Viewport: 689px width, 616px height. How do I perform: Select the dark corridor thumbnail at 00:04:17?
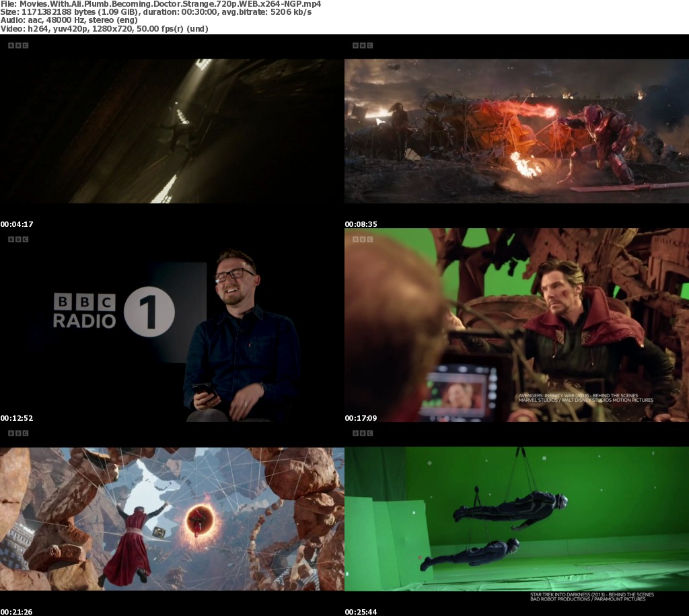(x=172, y=131)
